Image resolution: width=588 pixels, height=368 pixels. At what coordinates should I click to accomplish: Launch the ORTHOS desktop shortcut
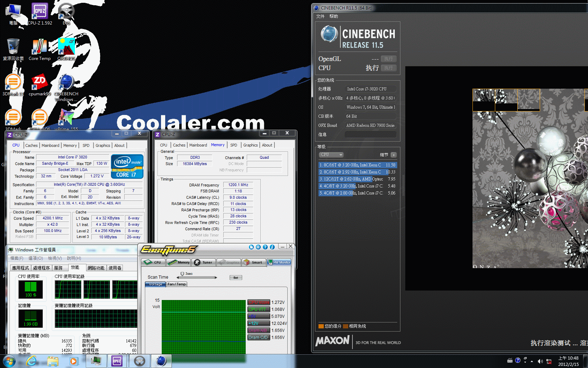coord(66,49)
